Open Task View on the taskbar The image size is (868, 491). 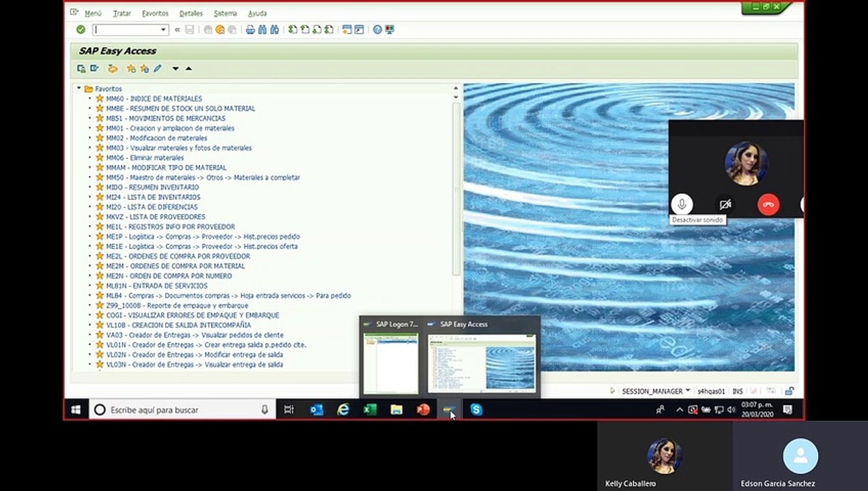(x=289, y=410)
